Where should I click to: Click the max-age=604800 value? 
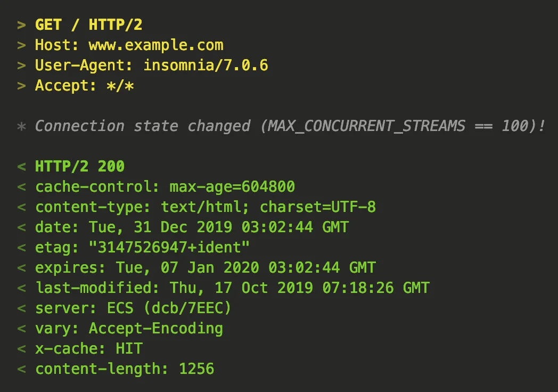click(x=232, y=187)
